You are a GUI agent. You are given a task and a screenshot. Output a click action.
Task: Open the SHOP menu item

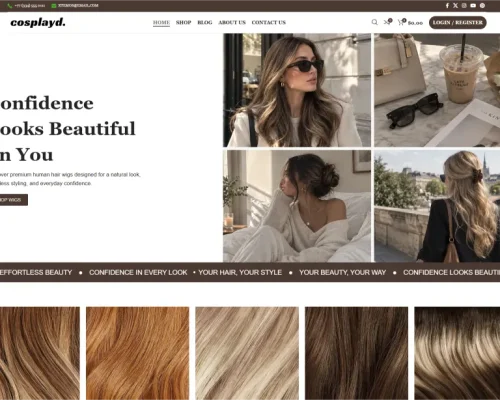(x=184, y=22)
